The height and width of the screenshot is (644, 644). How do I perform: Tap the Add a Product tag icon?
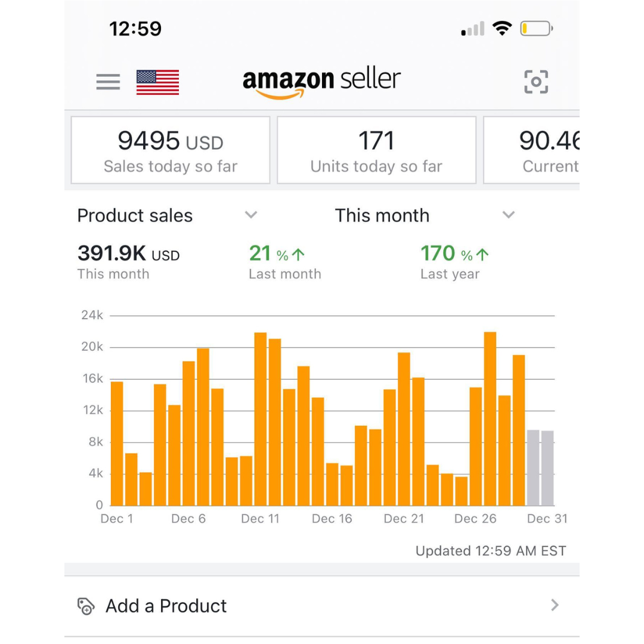pos(86,606)
